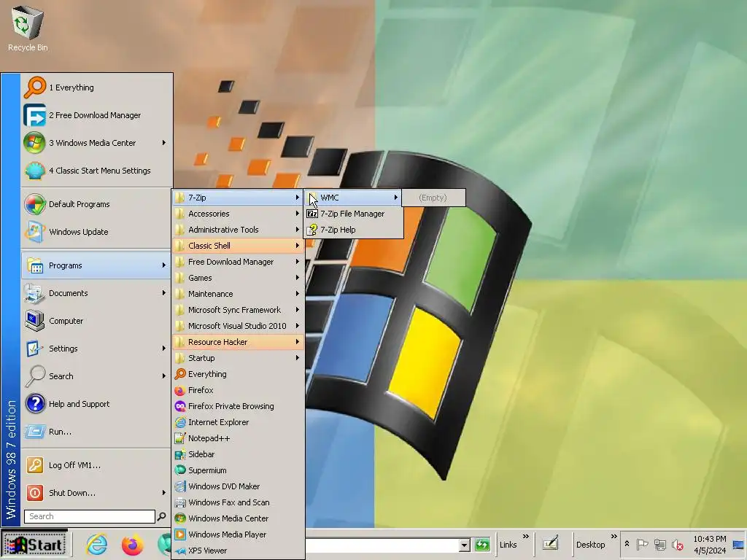Click the taskbar address Go button

coord(482,544)
